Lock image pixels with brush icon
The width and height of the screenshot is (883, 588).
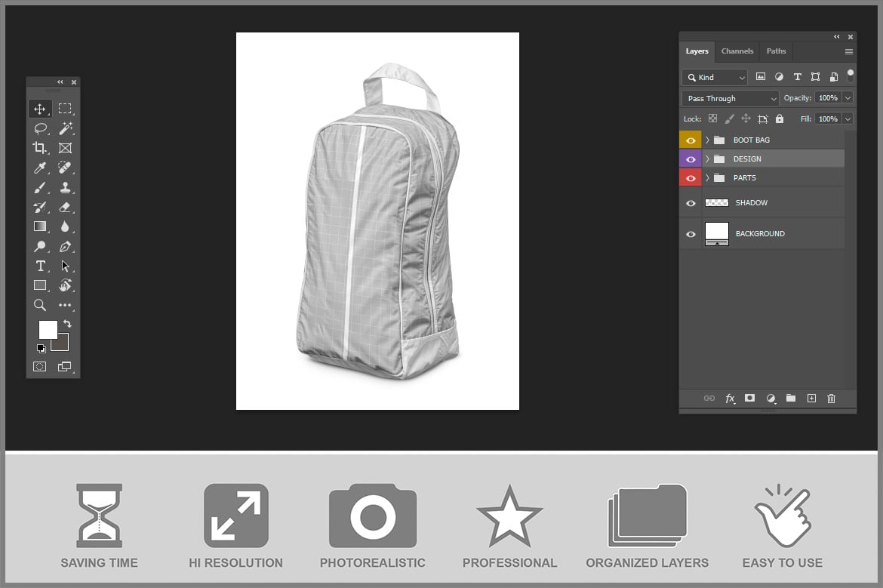point(729,119)
